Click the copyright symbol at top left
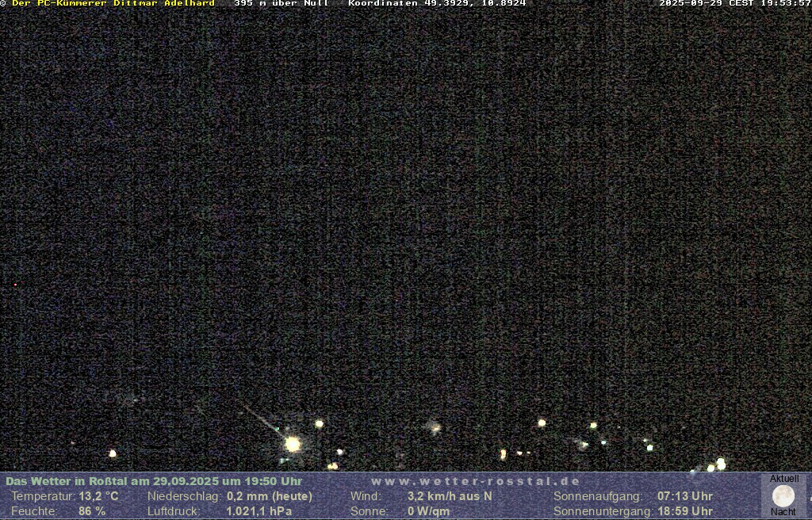Screen dimensions: 812x520 pyautogui.click(x=3, y=4)
